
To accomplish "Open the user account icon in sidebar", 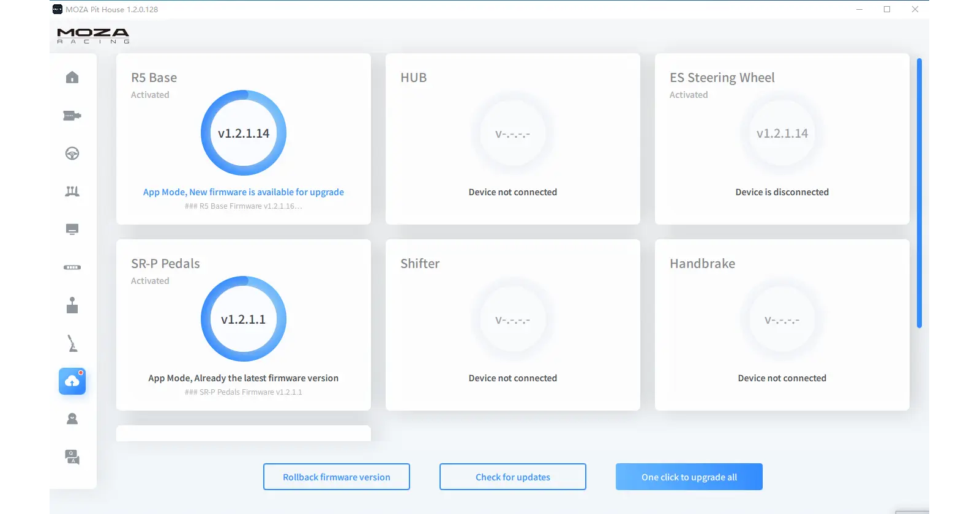I will pyautogui.click(x=72, y=419).
